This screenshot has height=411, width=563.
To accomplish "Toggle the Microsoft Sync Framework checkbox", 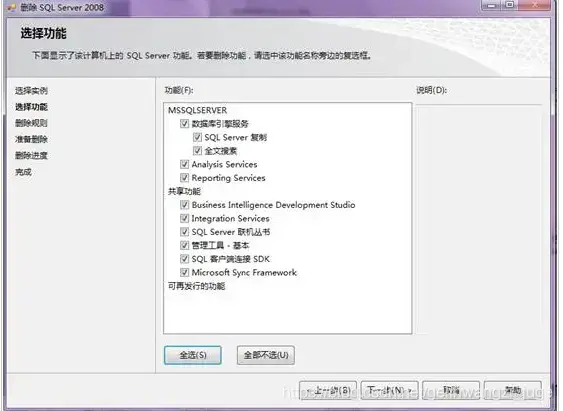I will [184, 272].
